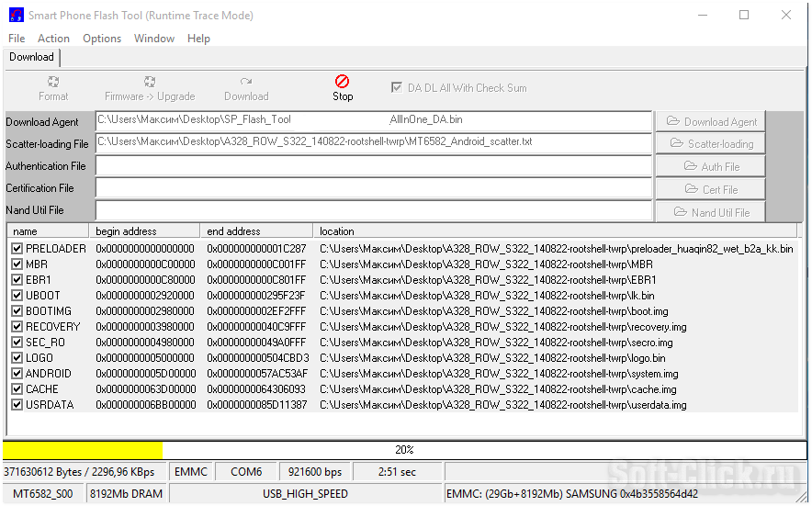Image resolution: width=812 pixels, height=506 pixels.
Task: Click the Smart Phone Flash Tool title icon
Action: tap(16, 16)
